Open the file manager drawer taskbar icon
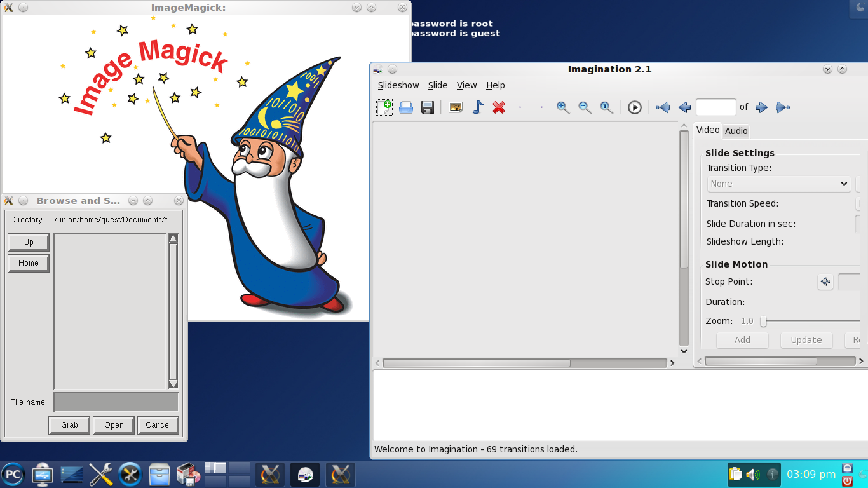Screen dimensions: 868x488 coord(159,475)
